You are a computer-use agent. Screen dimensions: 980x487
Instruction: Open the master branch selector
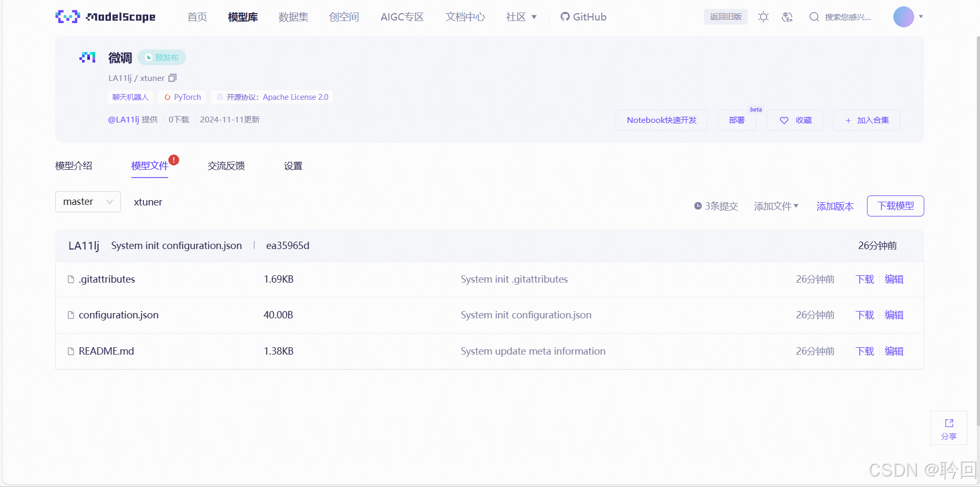(x=87, y=201)
